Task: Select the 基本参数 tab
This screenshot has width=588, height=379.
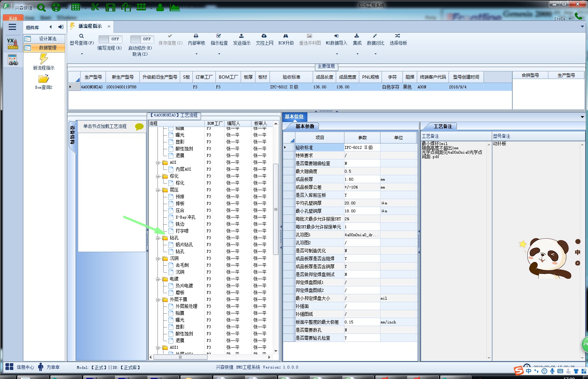Action: tap(305, 126)
